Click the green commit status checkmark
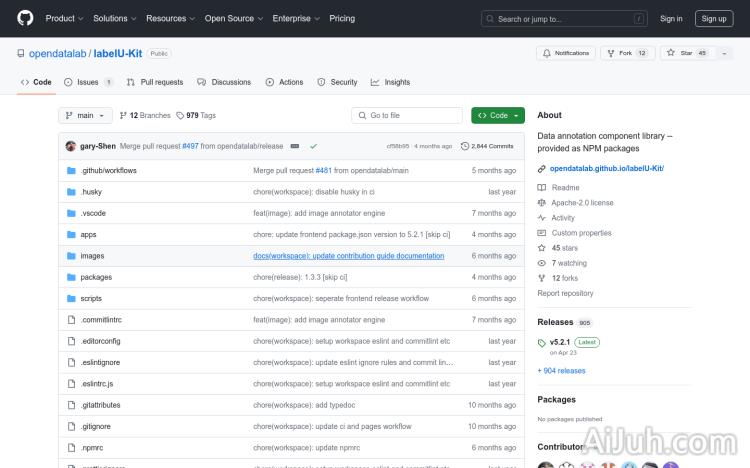Screen dimensions: 750x468 [313, 146]
